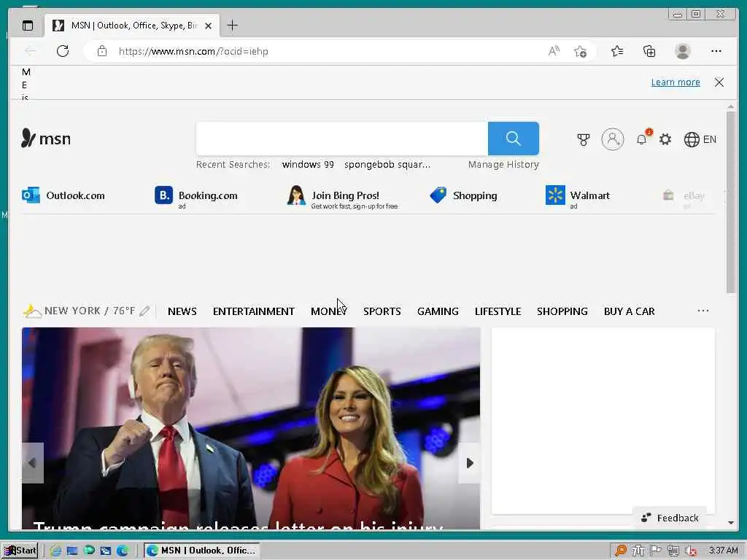Select MSN taskbar window button
This screenshot has width=747, height=560.
click(201, 551)
